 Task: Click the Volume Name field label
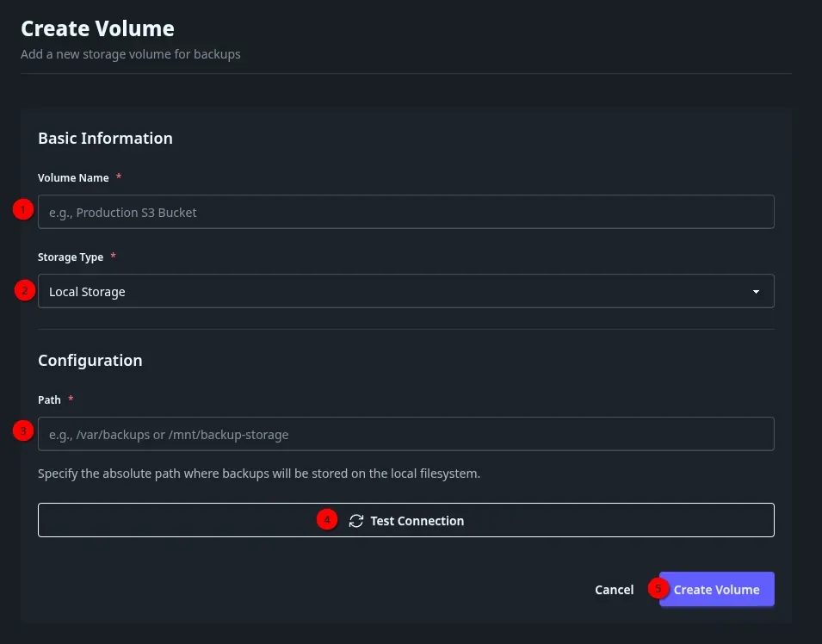tap(73, 177)
